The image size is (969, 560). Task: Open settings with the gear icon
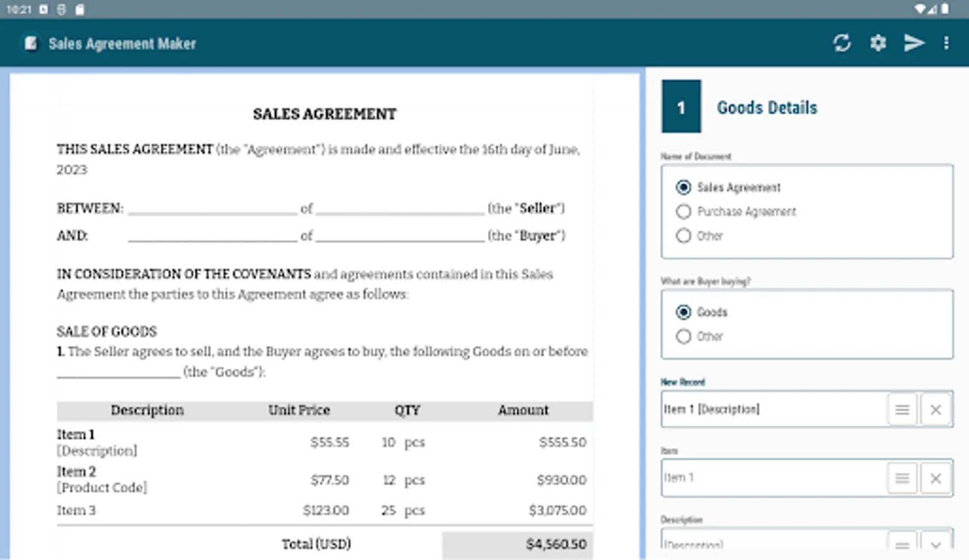coord(878,43)
